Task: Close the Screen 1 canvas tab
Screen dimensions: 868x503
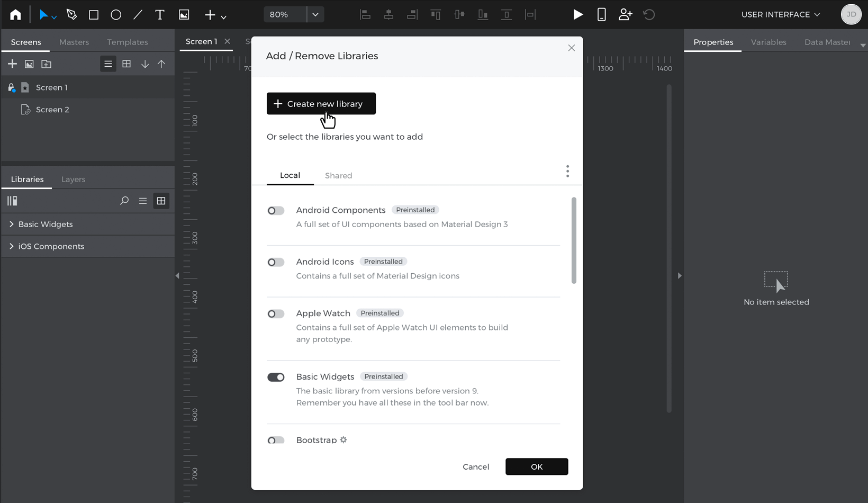Action: pos(227,41)
